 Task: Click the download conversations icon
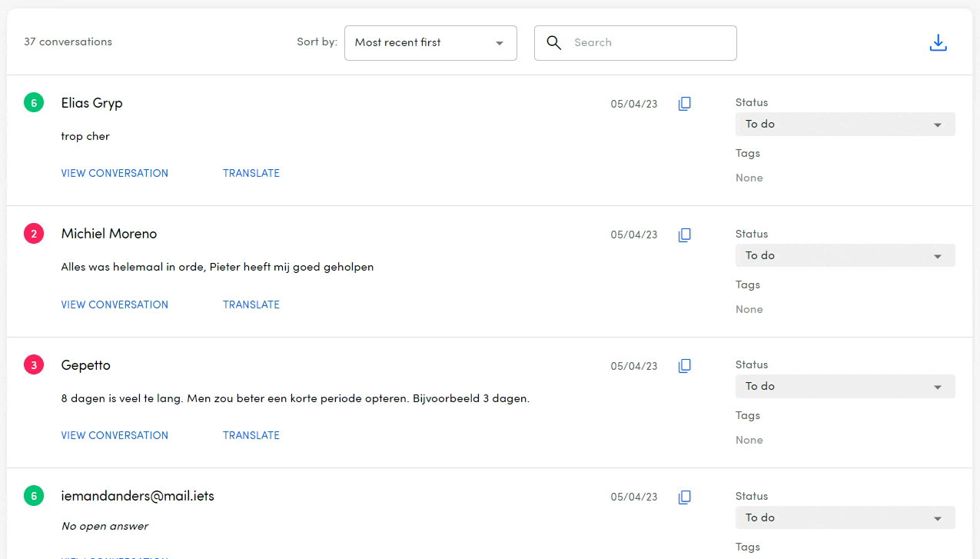point(938,43)
